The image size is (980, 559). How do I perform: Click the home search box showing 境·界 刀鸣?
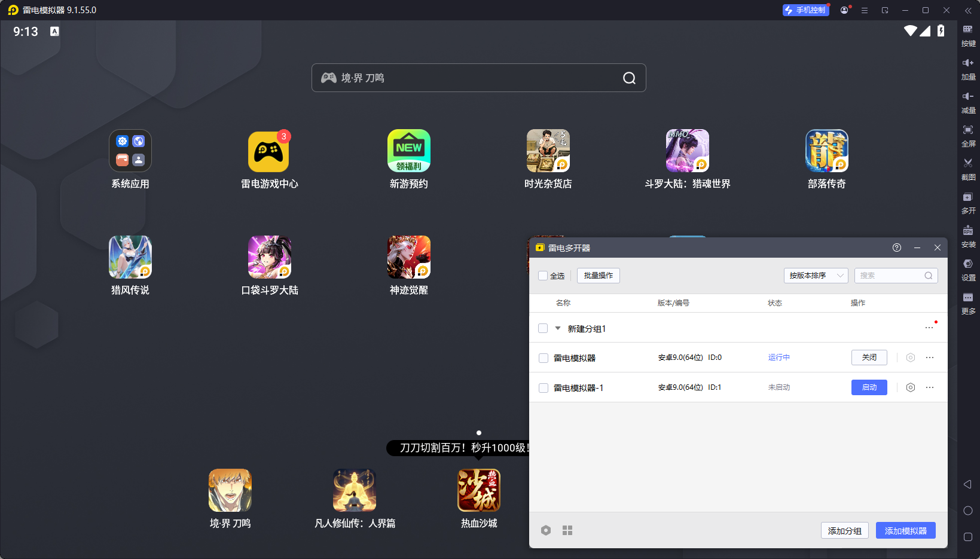coord(479,78)
